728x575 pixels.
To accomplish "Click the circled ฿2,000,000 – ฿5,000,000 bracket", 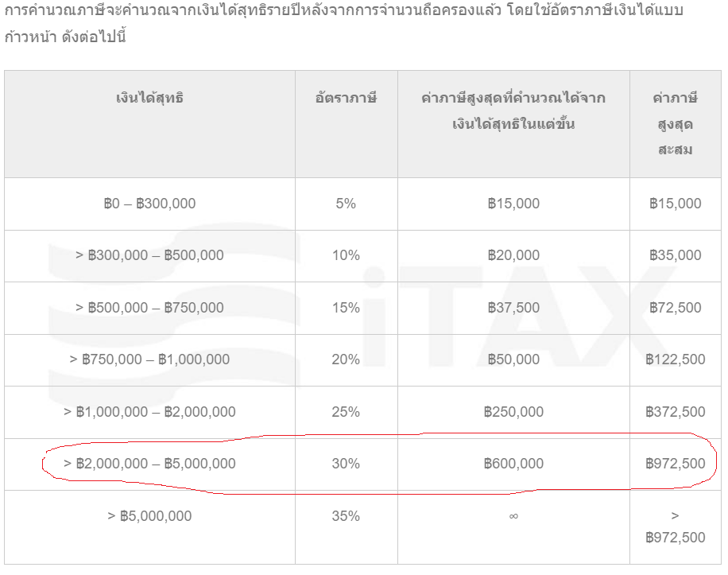I will point(149,464).
